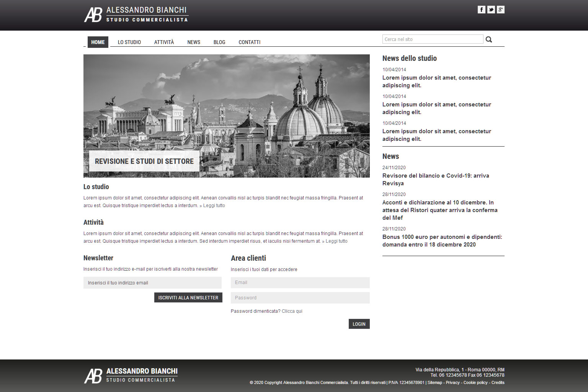Click the Cookie policy footer link
This screenshot has width=588, height=392.
point(475,382)
